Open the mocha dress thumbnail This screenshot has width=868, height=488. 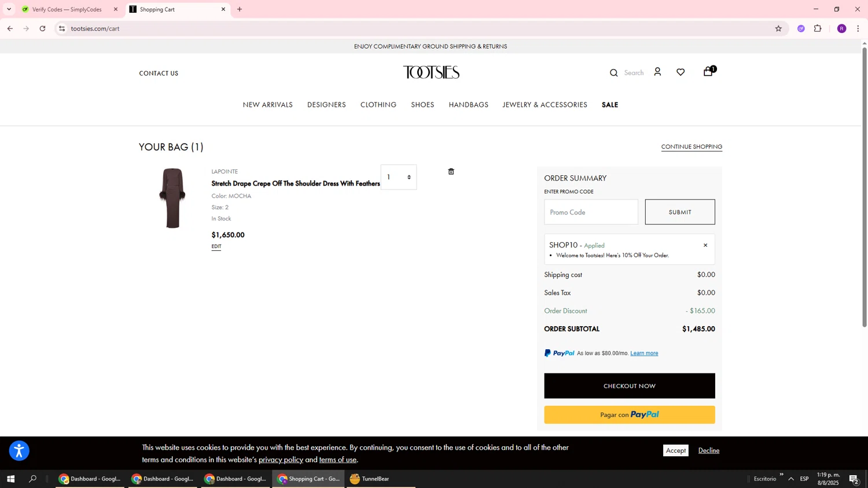pyautogui.click(x=172, y=198)
